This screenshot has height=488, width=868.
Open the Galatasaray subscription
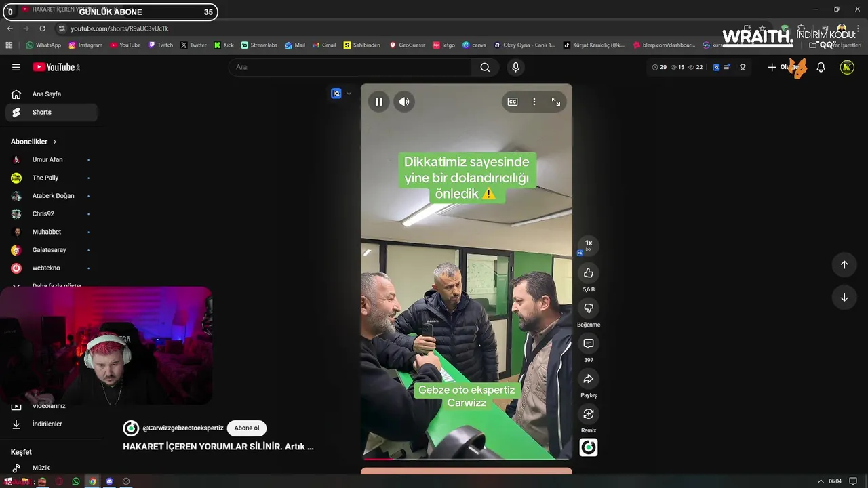tap(52, 250)
